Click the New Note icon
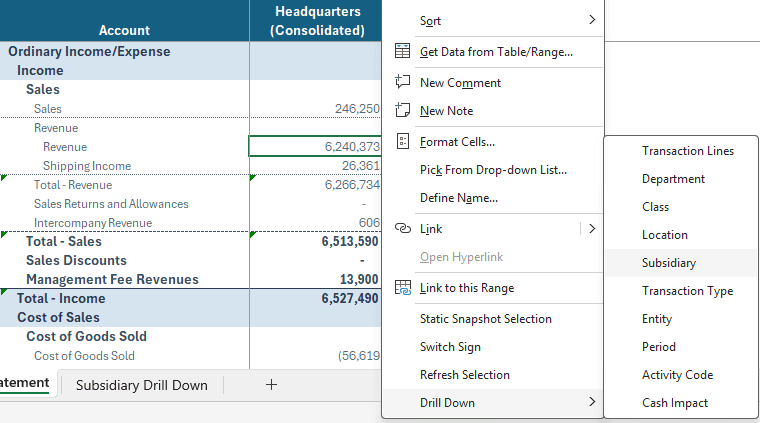The image size is (760, 423). (x=402, y=110)
